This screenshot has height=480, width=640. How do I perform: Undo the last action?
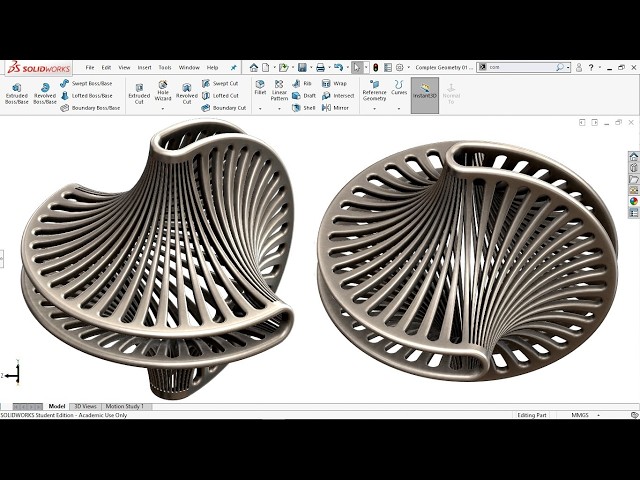[338, 67]
